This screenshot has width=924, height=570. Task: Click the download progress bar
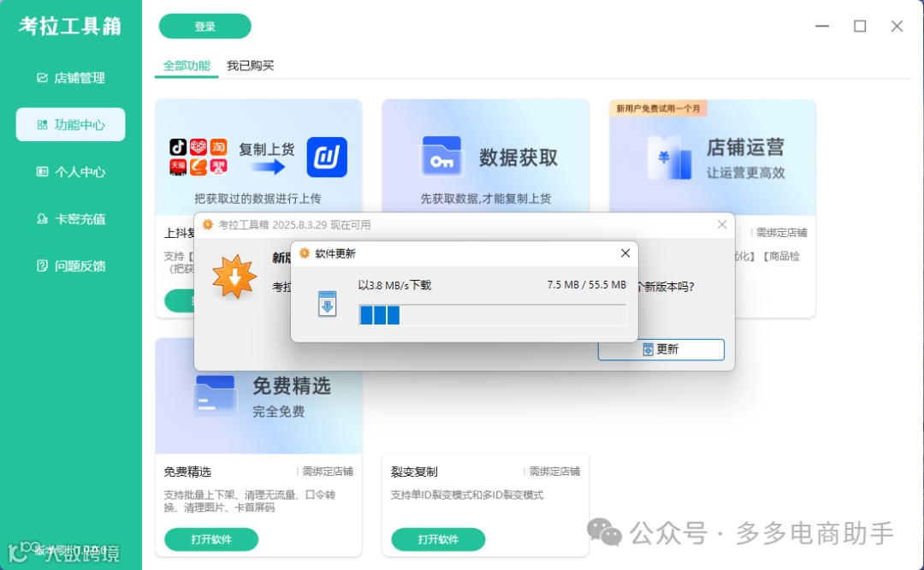coord(493,315)
